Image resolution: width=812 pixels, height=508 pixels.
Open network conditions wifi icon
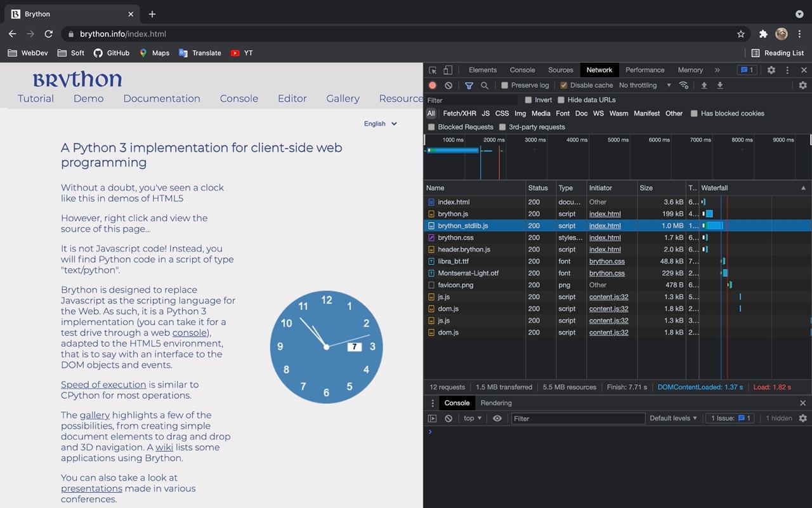(x=684, y=85)
